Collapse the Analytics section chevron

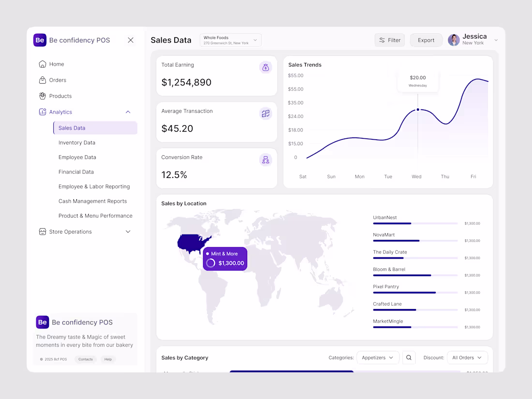click(128, 112)
